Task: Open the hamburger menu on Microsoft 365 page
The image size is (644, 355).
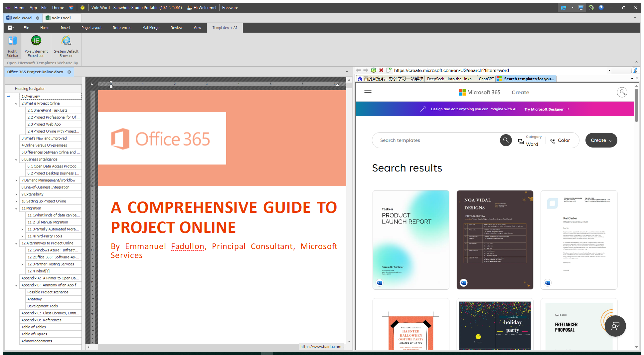Action: [368, 93]
